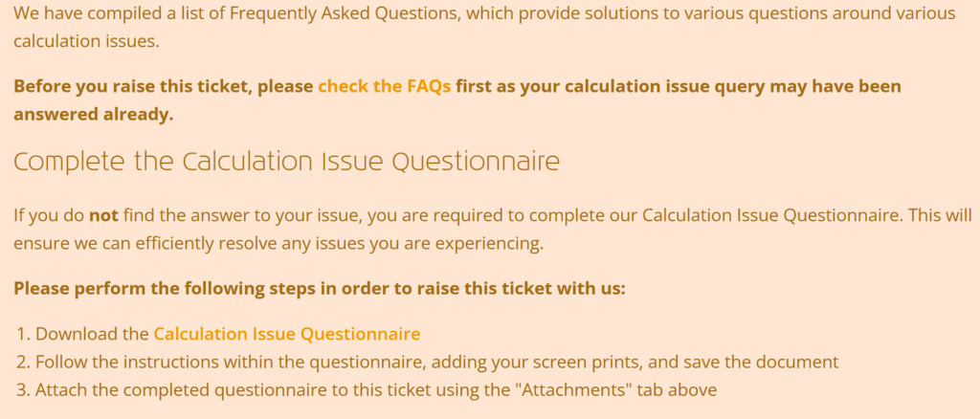
Task: Select the "Before you raise this ticket" bold text
Action: point(132,86)
